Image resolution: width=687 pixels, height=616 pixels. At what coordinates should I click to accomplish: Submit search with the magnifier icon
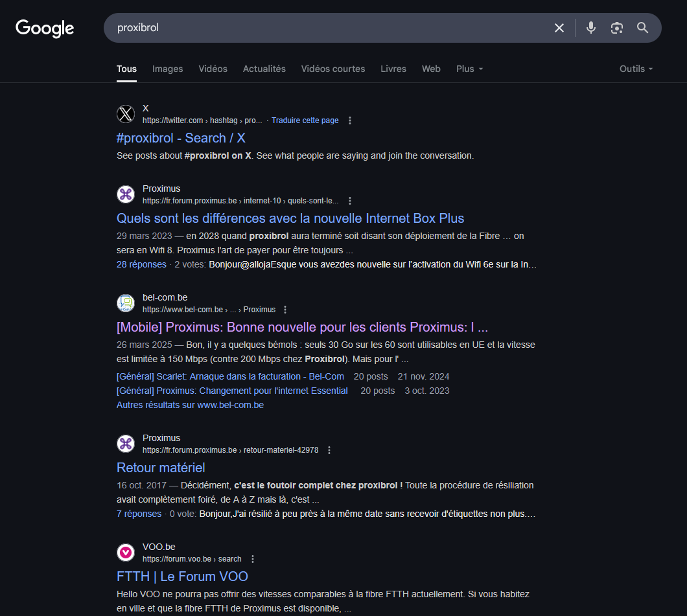coord(642,28)
